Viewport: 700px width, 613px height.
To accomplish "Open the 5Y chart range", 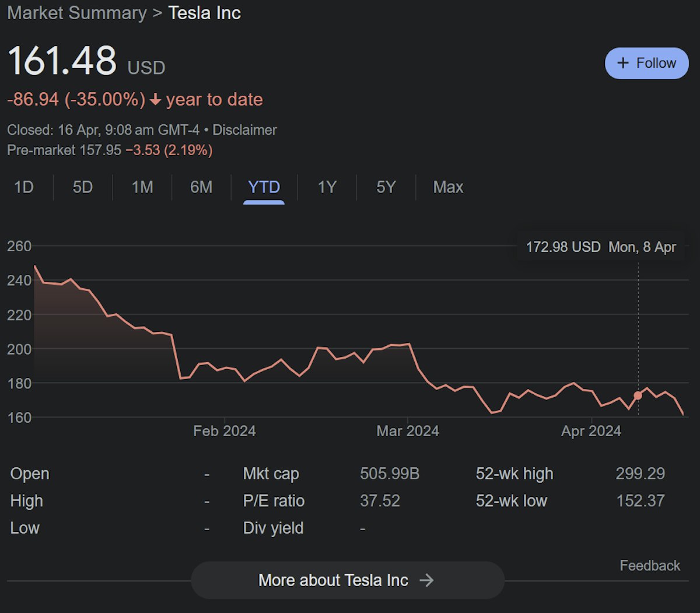I will (386, 187).
